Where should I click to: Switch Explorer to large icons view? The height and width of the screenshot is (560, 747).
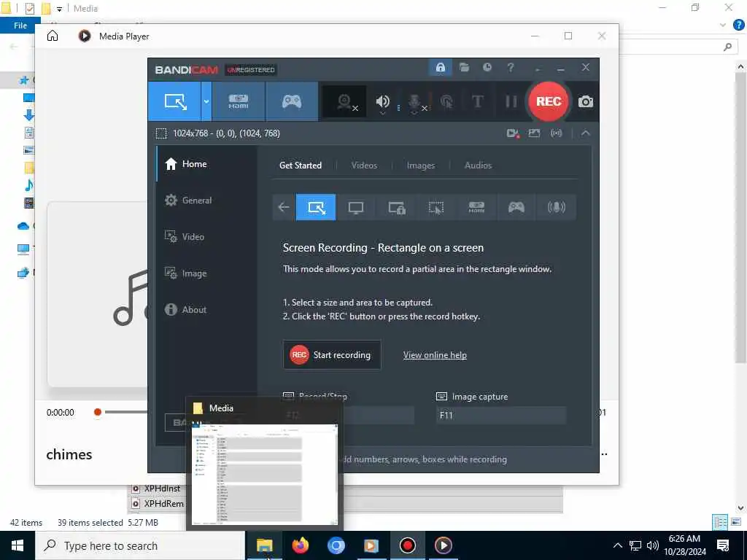[736, 522]
